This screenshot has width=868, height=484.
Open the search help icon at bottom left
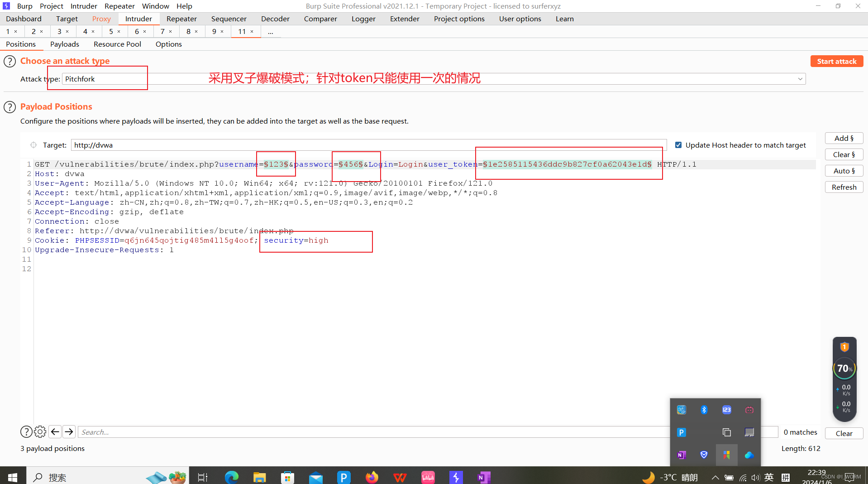pyautogui.click(x=26, y=432)
